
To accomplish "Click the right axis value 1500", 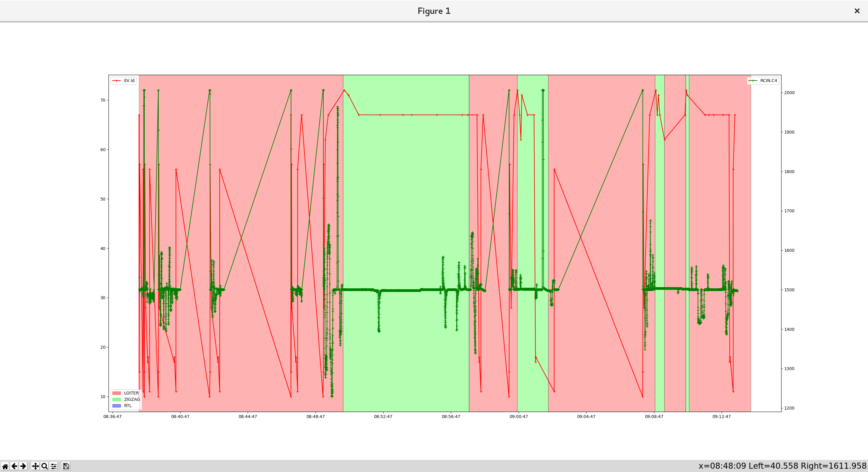I will pyautogui.click(x=789, y=290).
